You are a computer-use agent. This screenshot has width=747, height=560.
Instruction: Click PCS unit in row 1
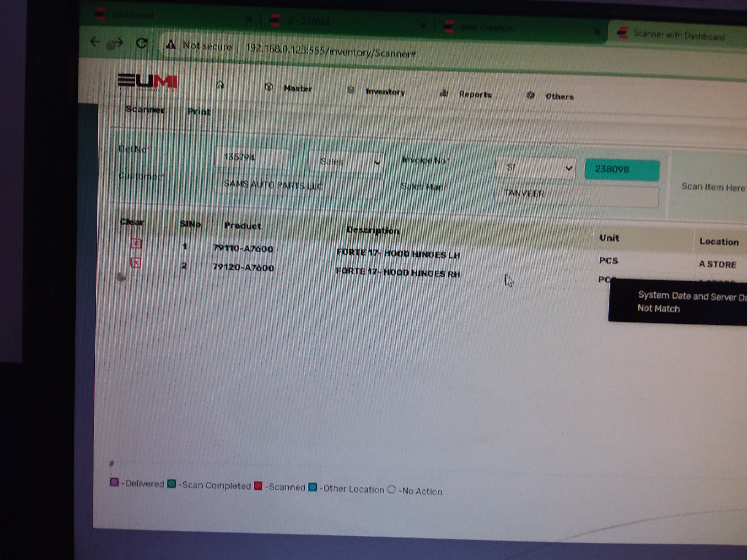[609, 260]
